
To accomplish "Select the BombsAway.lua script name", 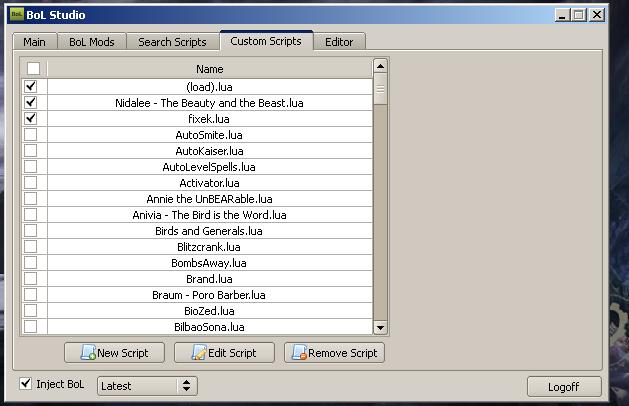I will coord(209,263).
